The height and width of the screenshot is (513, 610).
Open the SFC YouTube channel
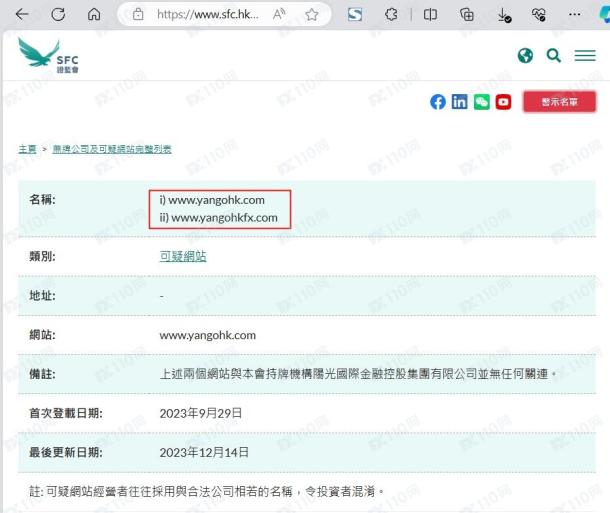pyautogui.click(x=503, y=102)
